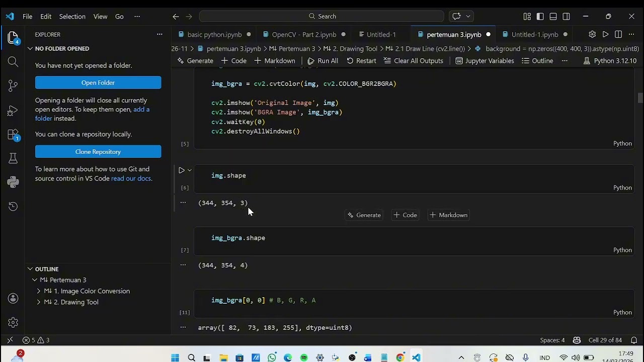This screenshot has height=362, width=644.
Task: Click the Search command center box
Action: [x=321, y=17]
